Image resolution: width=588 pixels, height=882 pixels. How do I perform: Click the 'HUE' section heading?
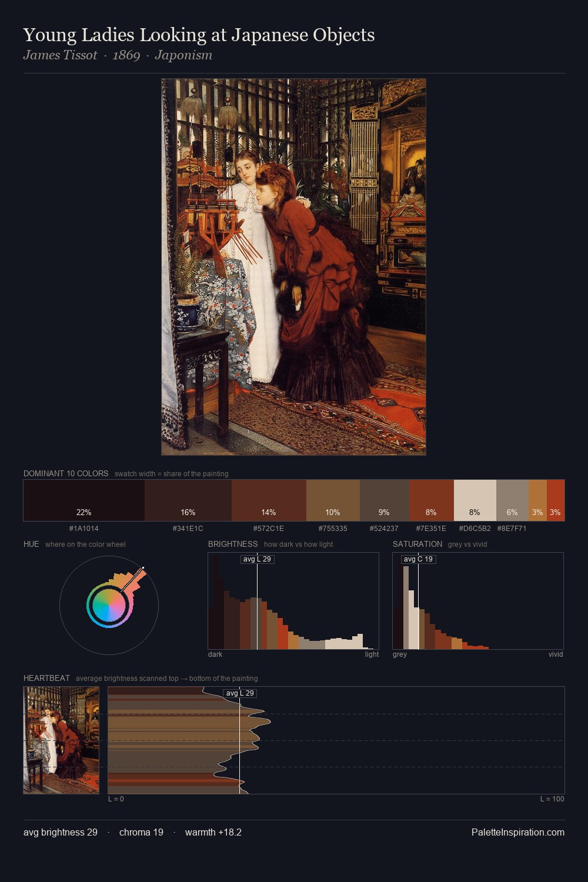pos(31,544)
